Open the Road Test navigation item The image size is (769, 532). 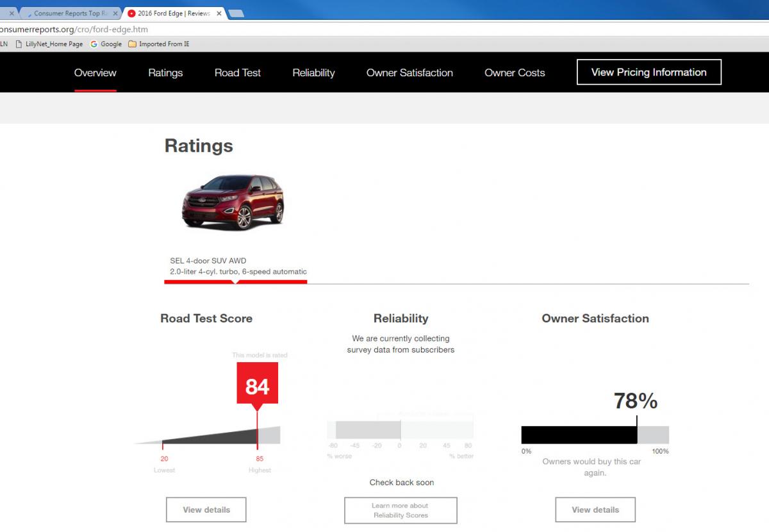click(238, 73)
